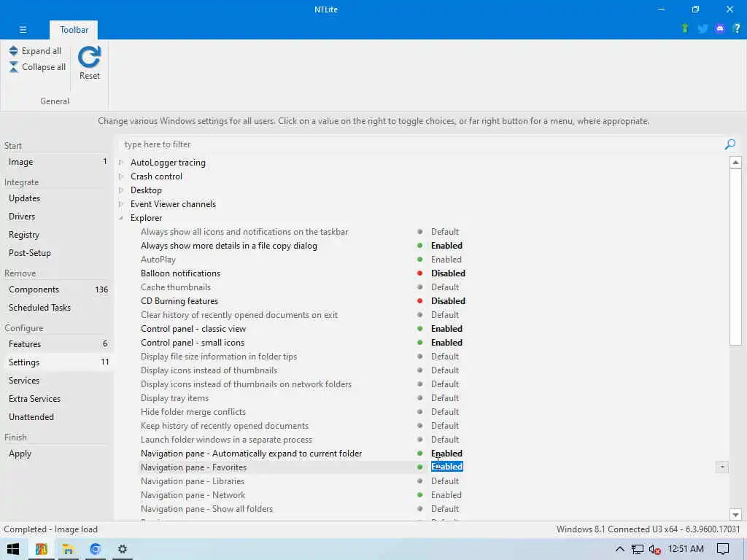This screenshot has height=560, width=747.
Task: Open dropdown for Navigation pane Favorites
Action: click(x=721, y=467)
